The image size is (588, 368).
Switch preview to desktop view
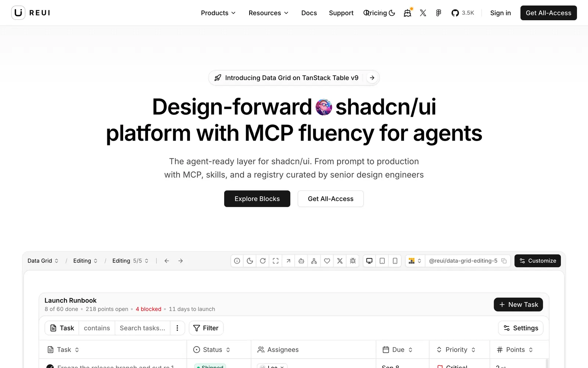tap(369, 261)
